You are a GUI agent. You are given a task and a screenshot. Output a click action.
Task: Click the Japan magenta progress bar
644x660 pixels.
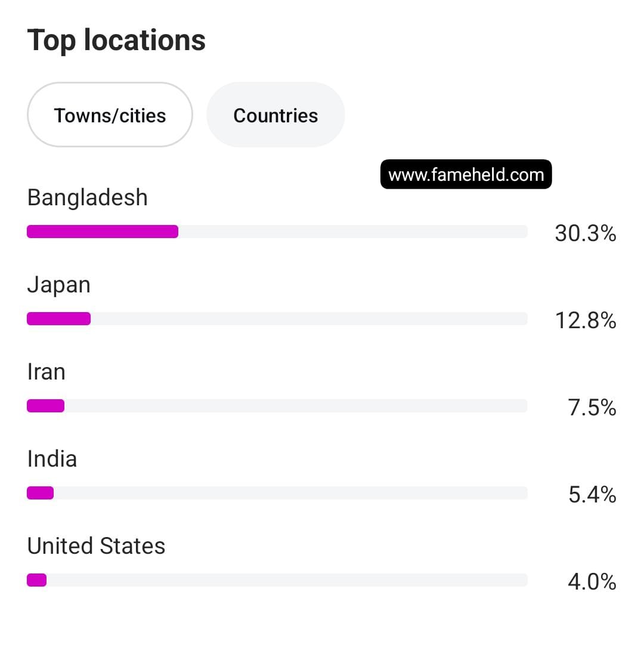click(59, 319)
